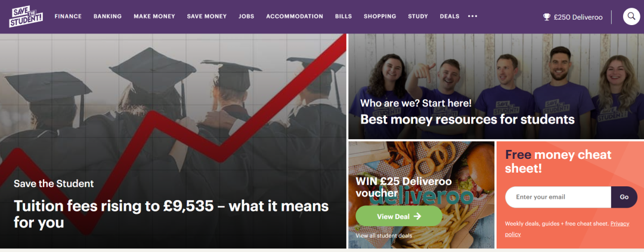Click the green View Deal button
Image resolution: width=644 pixels, height=252 pixels.
[x=399, y=216]
